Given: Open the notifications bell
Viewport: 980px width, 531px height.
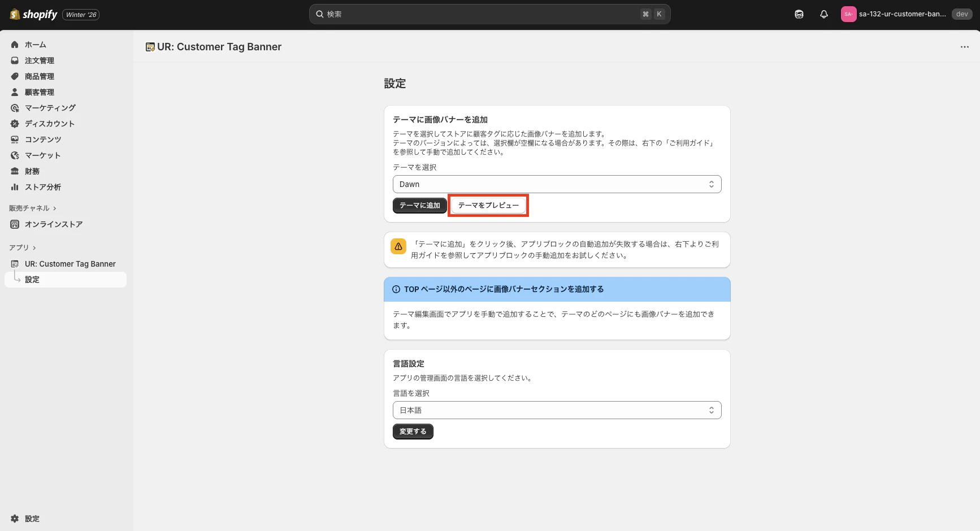Looking at the screenshot, I should pos(824,15).
